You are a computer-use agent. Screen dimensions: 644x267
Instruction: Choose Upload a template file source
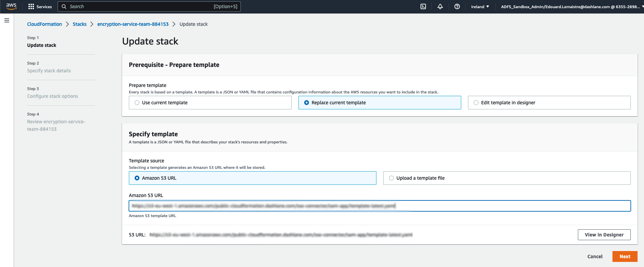[507, 178]
